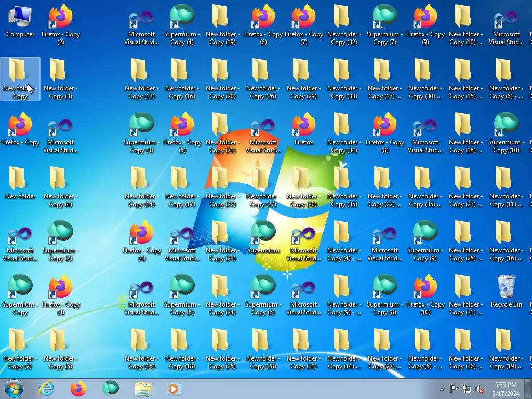Click the Firefox - Copy (3) shortcut

(x=61, y=295)
